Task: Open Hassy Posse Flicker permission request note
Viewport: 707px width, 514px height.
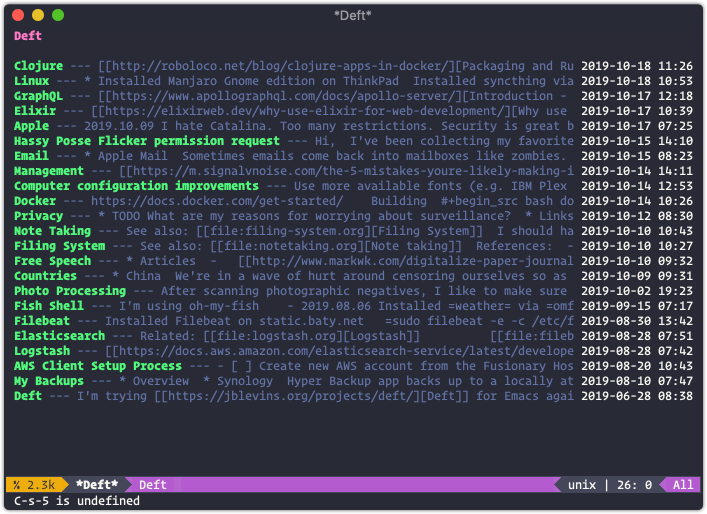Action: (147, 141)
